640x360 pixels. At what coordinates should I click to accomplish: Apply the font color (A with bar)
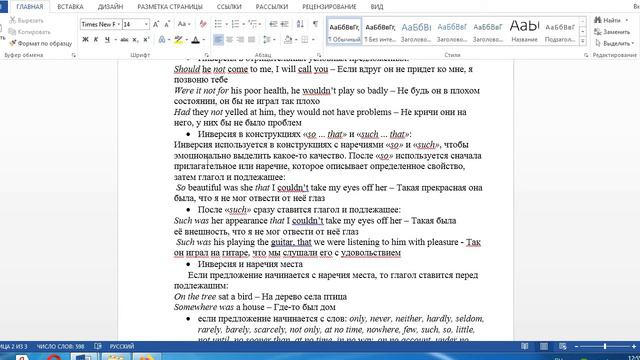(196, 40)
